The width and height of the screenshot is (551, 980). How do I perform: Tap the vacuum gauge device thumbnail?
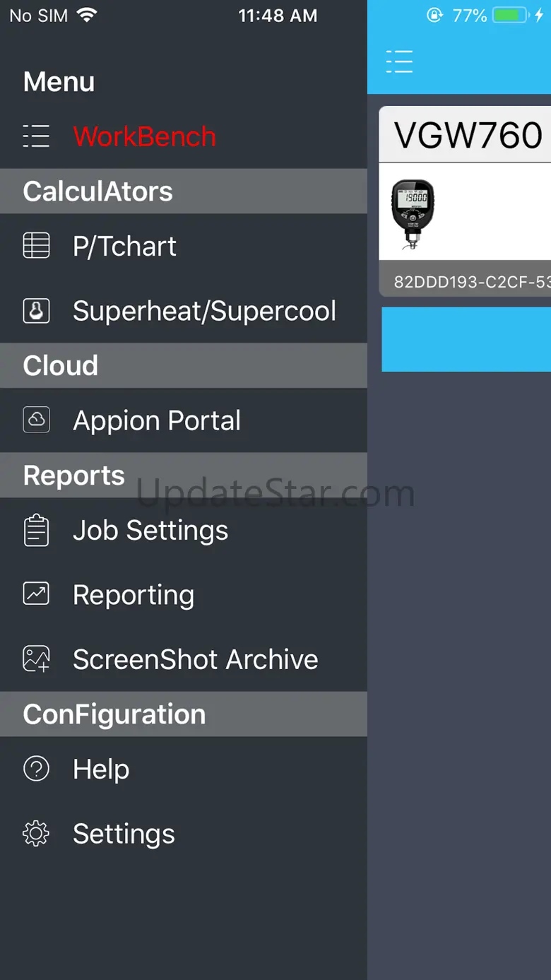pyautogui.click(x=413, y=213)
